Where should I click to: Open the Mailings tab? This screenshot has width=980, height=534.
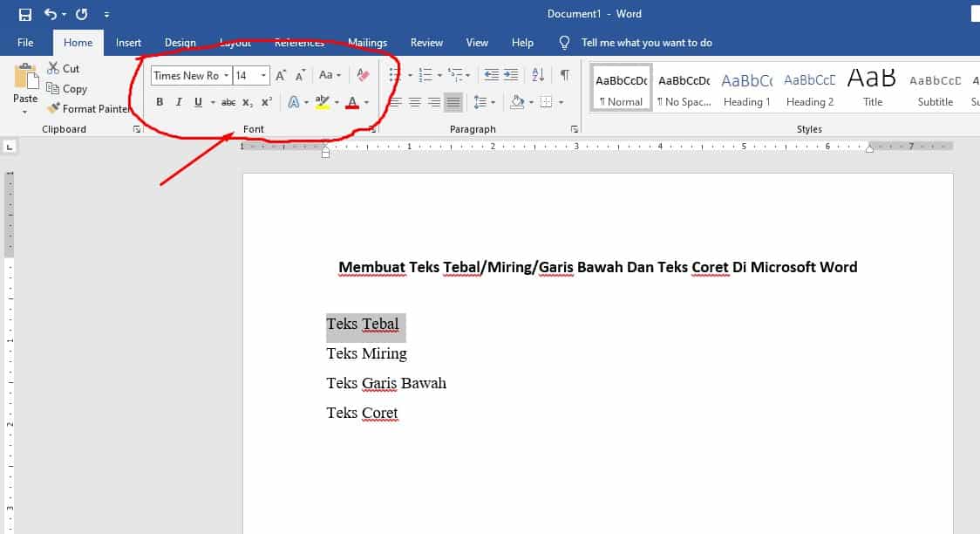point(368,43)
